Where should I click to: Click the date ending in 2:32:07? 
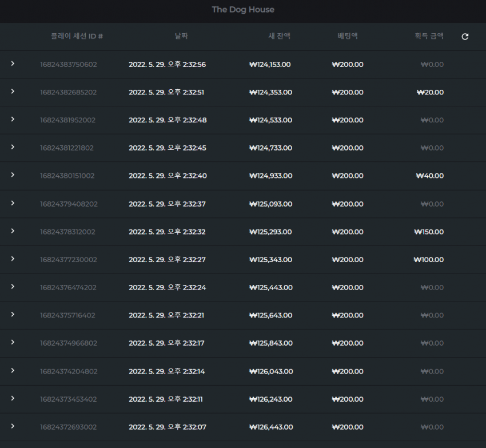[x=168, y=427]
